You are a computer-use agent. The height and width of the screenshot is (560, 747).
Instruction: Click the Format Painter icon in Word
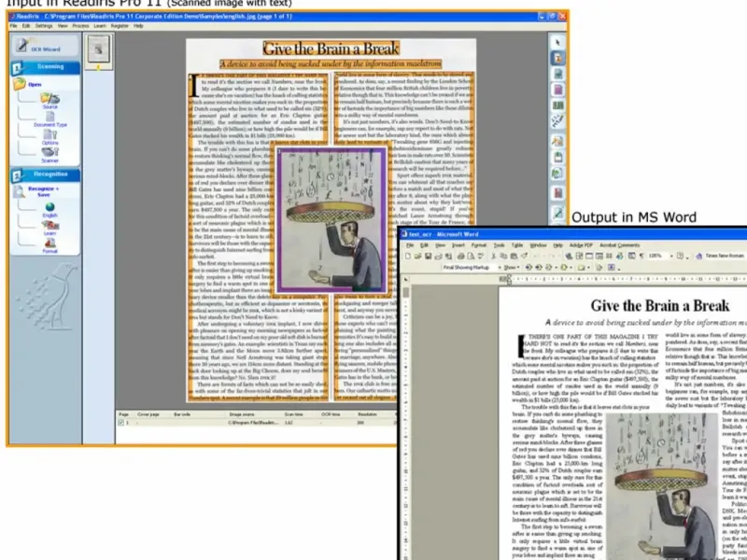point(524,256)
